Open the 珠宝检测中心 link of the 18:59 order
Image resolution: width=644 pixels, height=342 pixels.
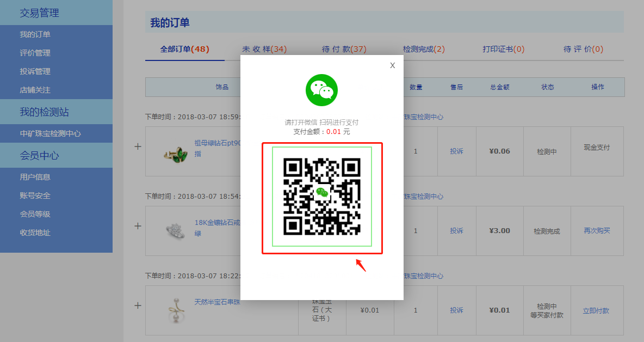coord(424,117)
